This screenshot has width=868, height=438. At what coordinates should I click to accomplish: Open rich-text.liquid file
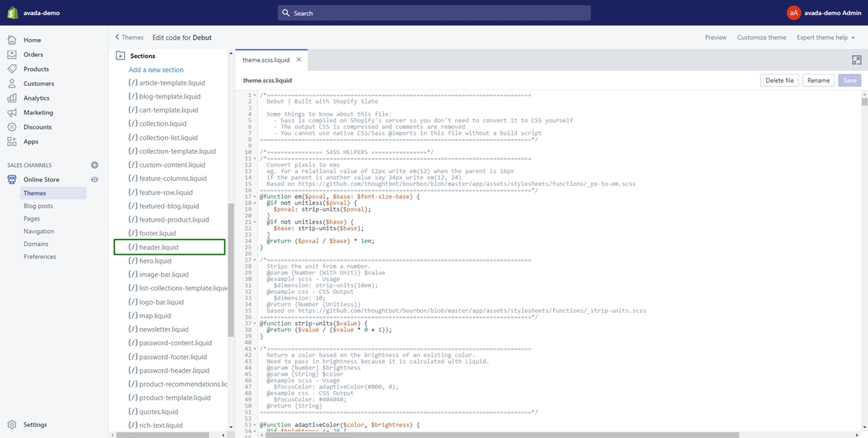click(156, 426)
